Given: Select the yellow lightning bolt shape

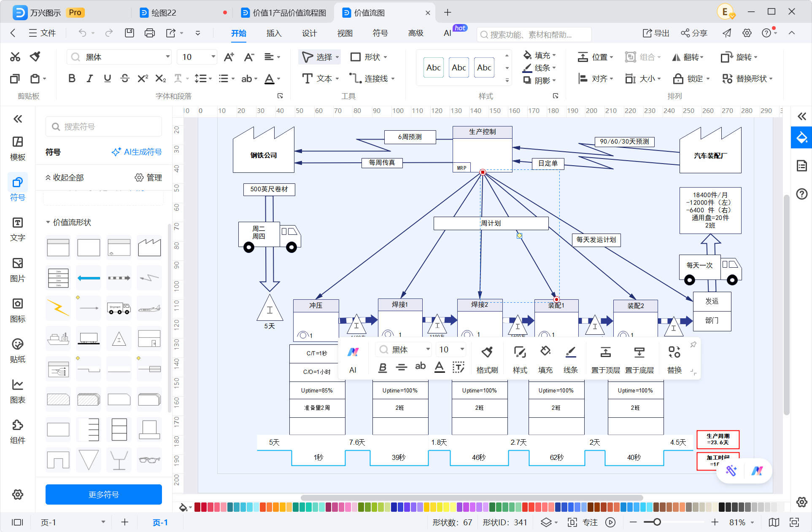Looking at the screenshot, I should tap(58, 308).
